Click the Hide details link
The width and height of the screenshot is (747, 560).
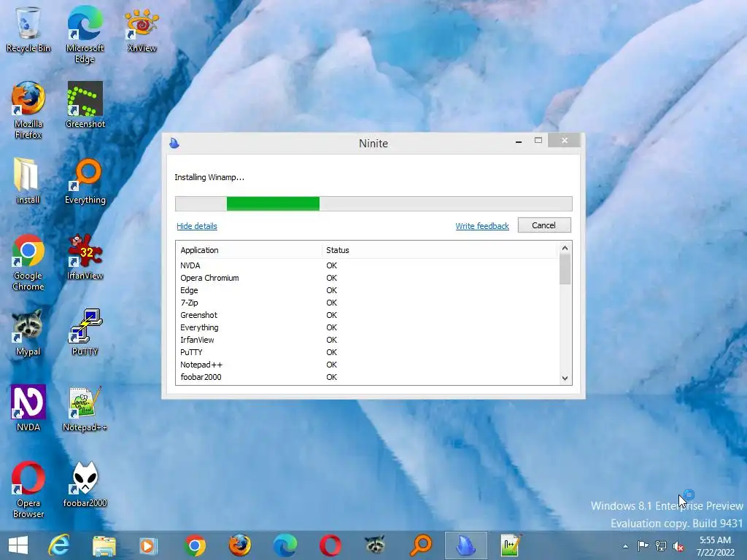197,226
